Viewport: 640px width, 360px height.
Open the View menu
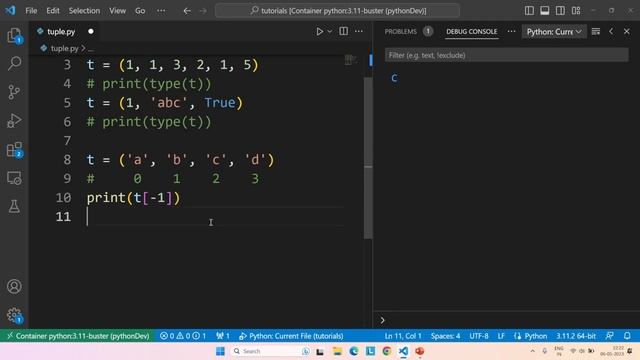pyautogui.click(x=117, y=11)
